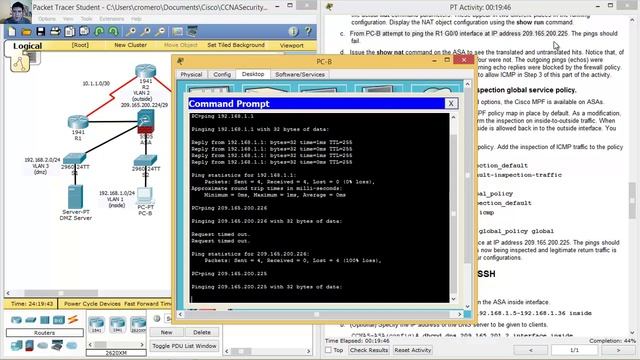The height and width of the screenshot is (360, 640).
Task: Click router R2 in the topology
Action: (145, 72)
